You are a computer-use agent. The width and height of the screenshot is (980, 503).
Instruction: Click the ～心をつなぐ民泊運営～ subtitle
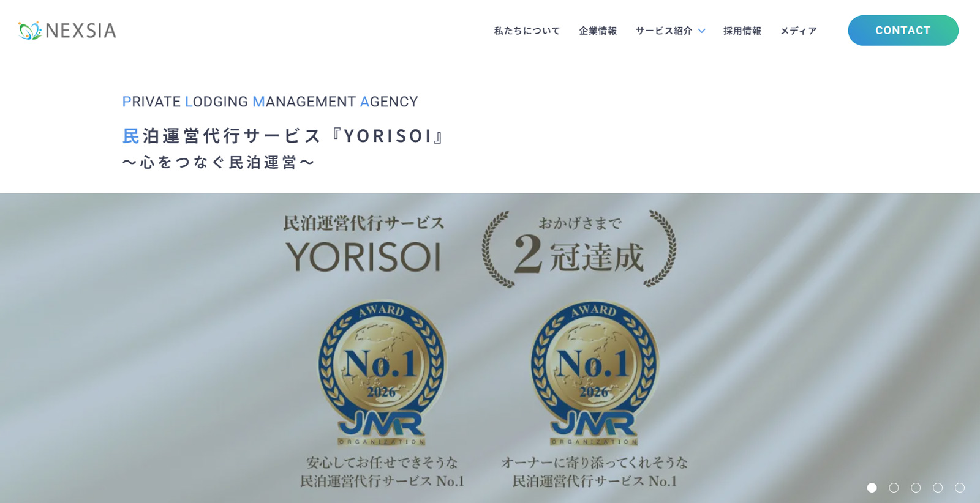219,162
